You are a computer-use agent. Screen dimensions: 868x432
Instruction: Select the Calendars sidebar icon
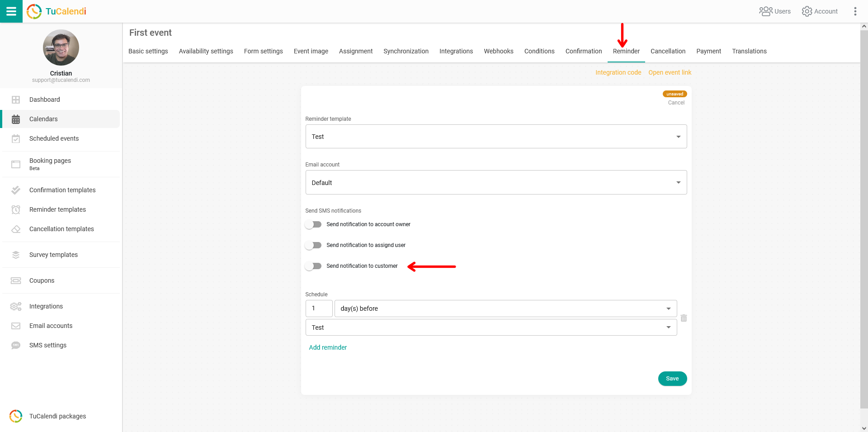click(x=16, y=119)
